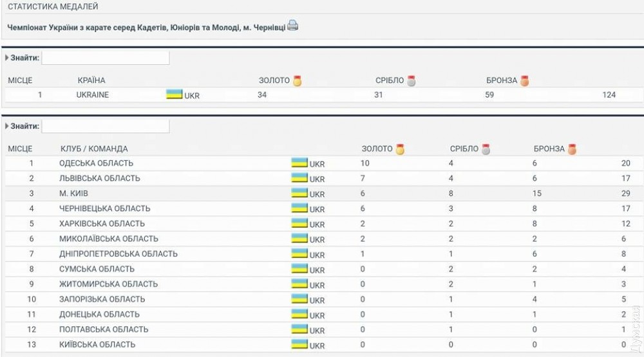The width and height of the screenshot is (644, 357).
Task: Click the bronze medal icon in club table
Action: 572,149
